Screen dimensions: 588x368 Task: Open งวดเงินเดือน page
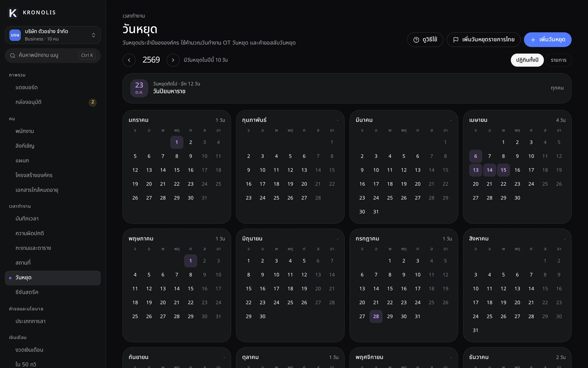[x=53, y=350]
